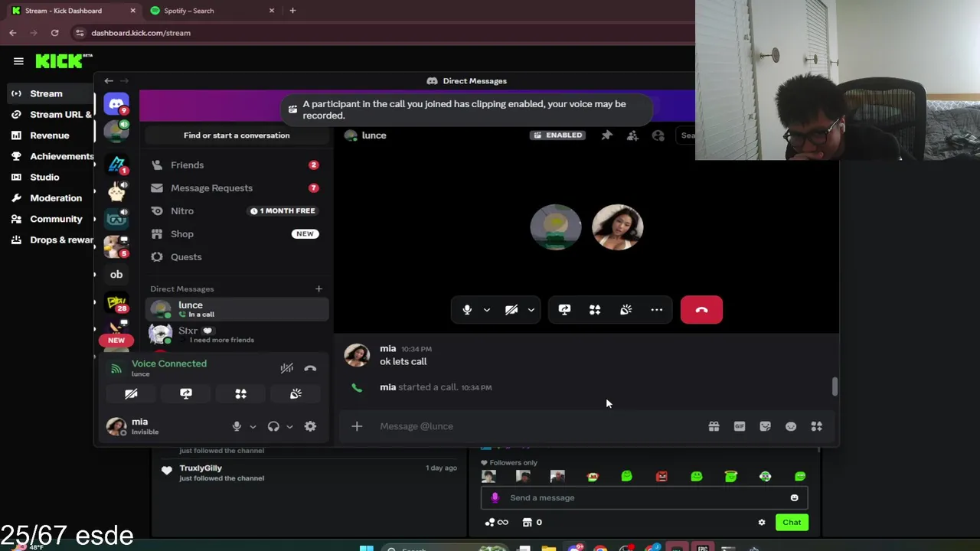Open Stream in Kick sidebar
Image resolution: width=980 pixels, height=551 pixels.
(46, 93)
